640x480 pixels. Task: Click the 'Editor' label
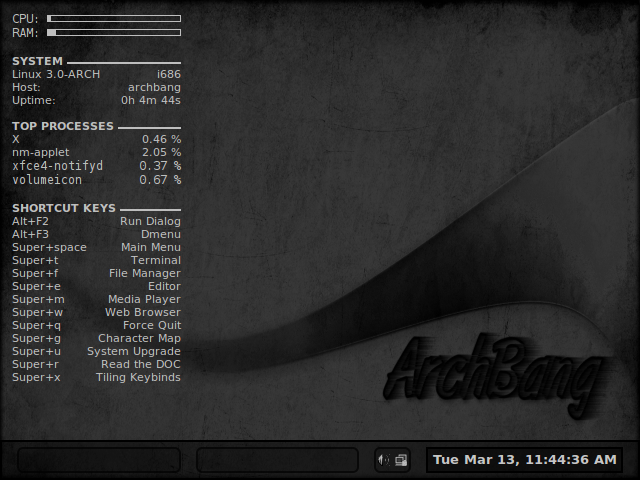pyautogui.click(x=164, y=287)
